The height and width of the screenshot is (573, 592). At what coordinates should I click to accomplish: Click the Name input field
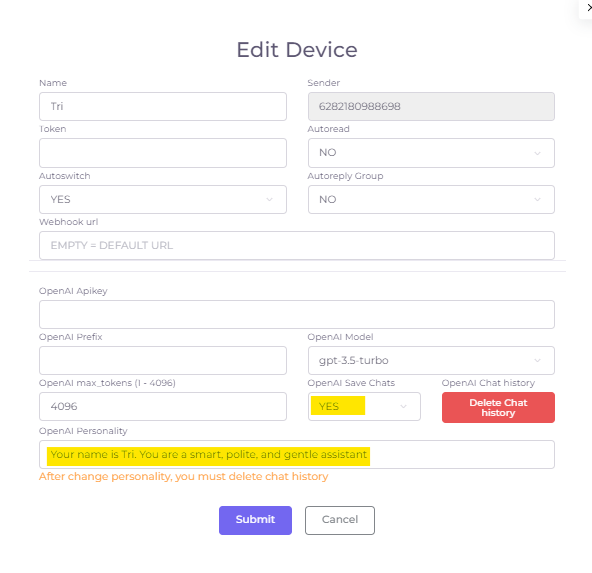click(163, 106)
